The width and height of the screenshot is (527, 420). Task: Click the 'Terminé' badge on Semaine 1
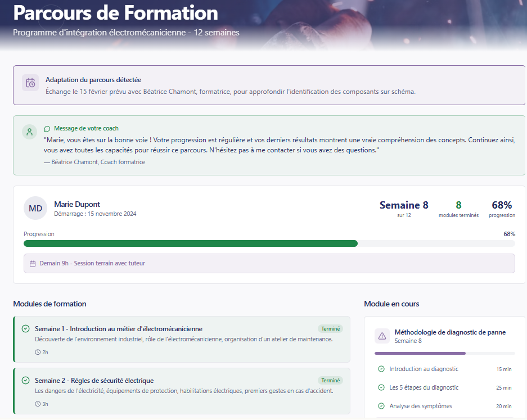(x=330, y=328)
